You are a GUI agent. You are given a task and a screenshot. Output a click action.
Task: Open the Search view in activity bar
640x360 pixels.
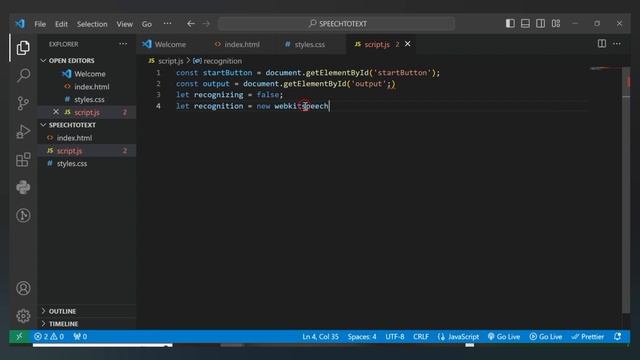point(23,75)
